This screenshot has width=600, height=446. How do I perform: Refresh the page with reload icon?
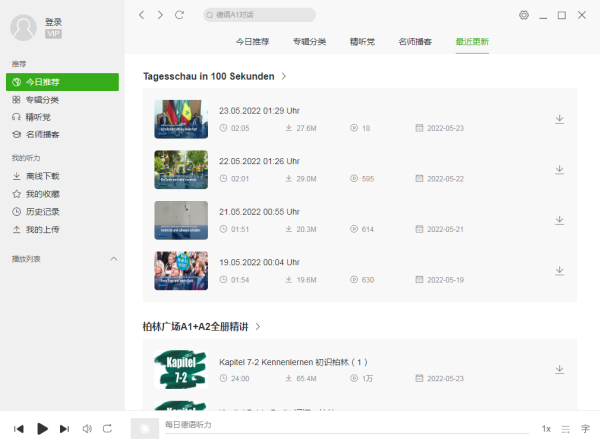coord(179,15)
